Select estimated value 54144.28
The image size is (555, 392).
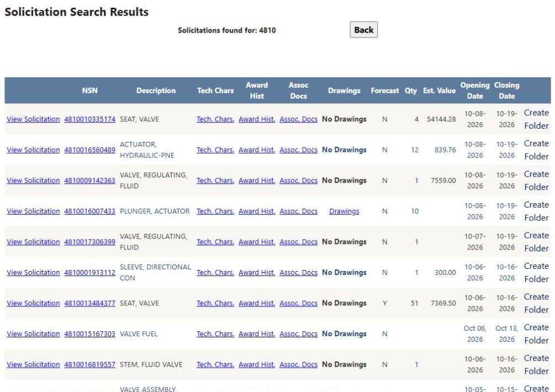441,119
